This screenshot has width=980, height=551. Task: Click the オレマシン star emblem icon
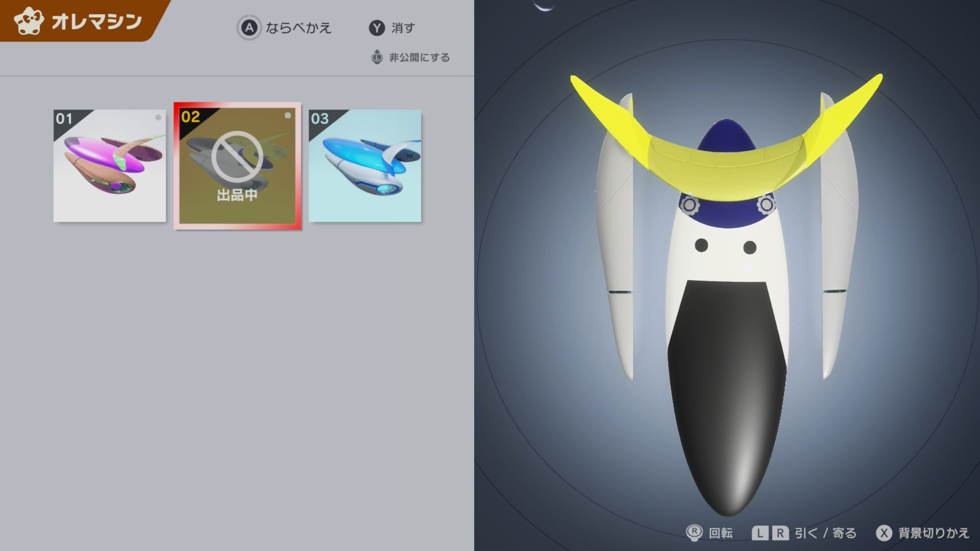[29, 21]
